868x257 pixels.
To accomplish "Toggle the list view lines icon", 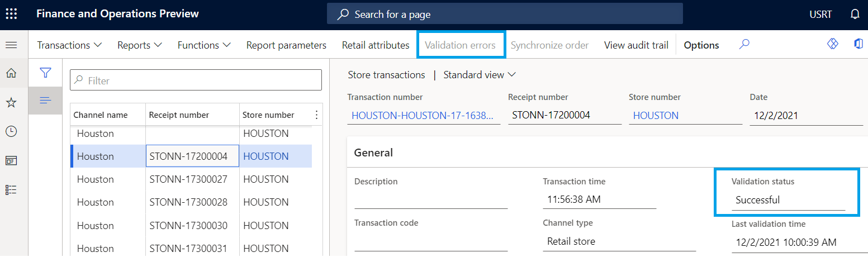I will click(x=46, y=101).
